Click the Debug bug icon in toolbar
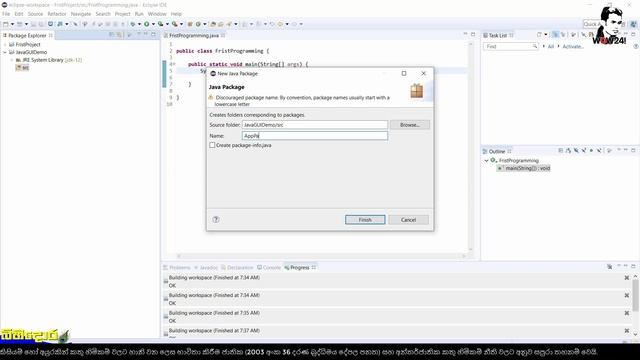 (x=133, y=24)
